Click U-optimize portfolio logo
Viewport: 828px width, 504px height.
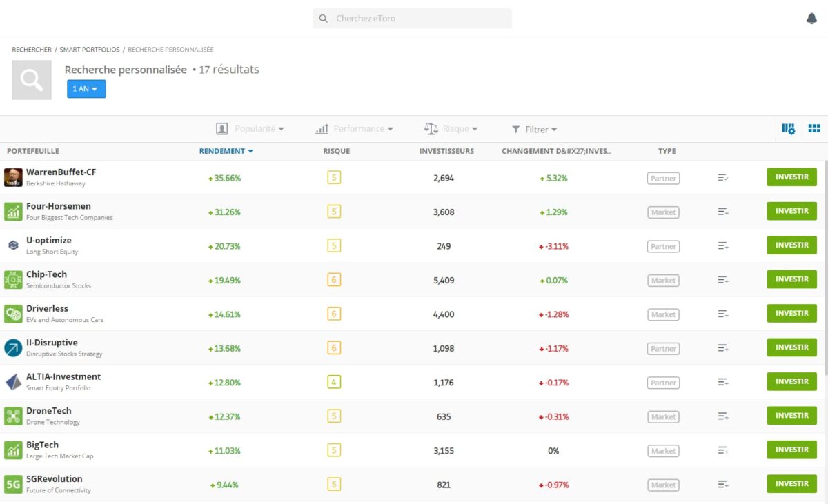coord(13,245)
